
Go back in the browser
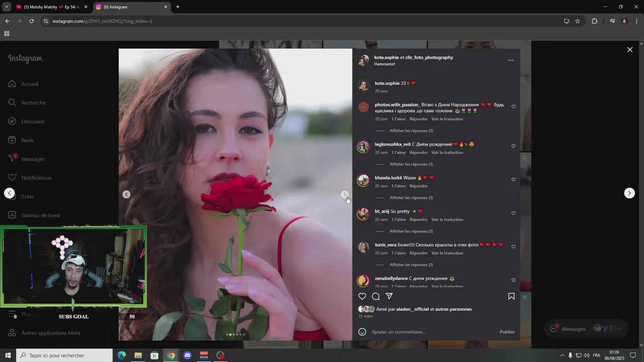[7, 21]
